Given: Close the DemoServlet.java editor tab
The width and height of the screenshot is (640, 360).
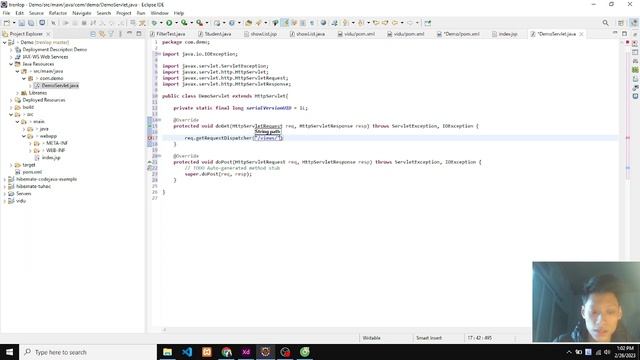Looking at the screenshot, I should pos(581,34).
